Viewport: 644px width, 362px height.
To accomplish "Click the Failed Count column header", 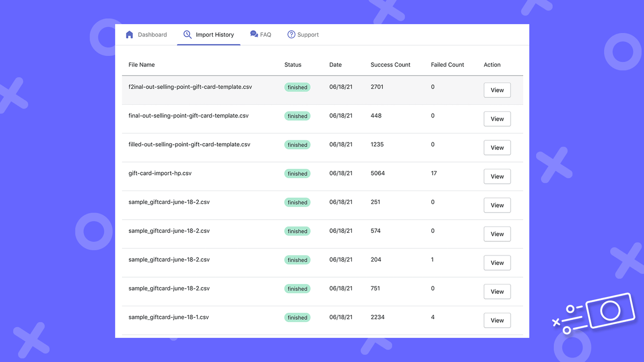I will pyautogui.click(x=447, y=64).
